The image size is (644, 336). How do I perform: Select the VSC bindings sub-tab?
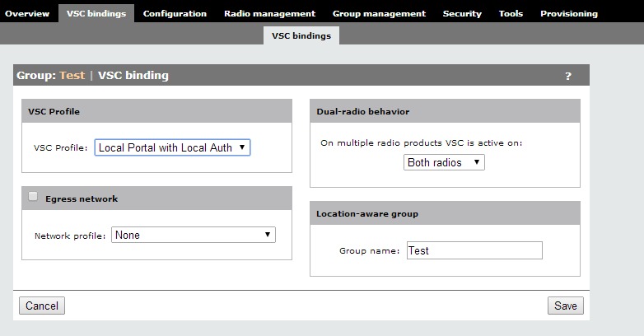click(301, 35)
